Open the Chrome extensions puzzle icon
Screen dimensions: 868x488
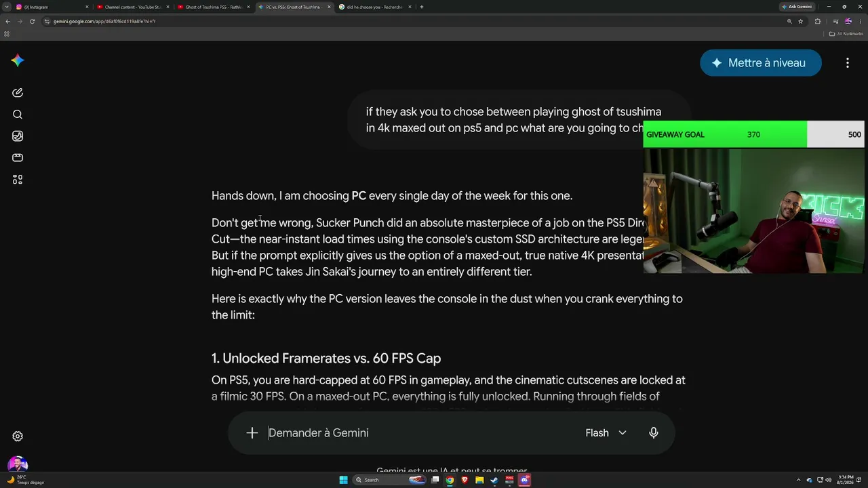818,21
